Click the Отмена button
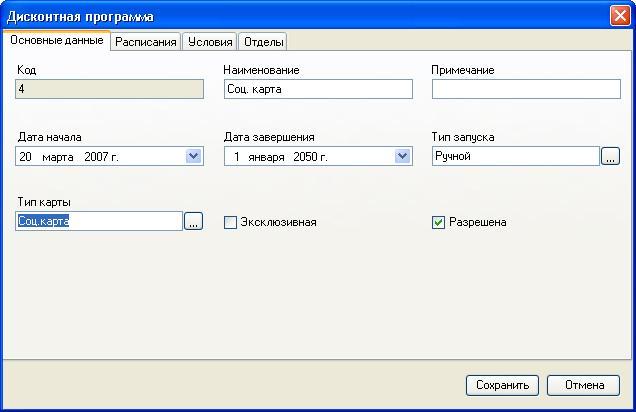This screenshot has width=636, height=412. pos(584,385)
